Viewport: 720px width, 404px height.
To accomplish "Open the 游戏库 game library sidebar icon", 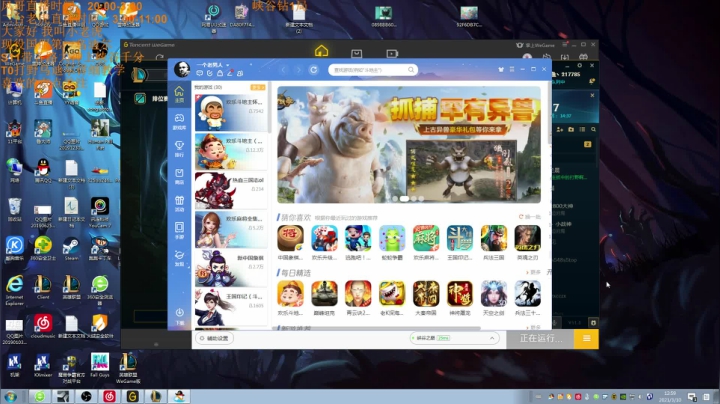I will tap(179, 122).
